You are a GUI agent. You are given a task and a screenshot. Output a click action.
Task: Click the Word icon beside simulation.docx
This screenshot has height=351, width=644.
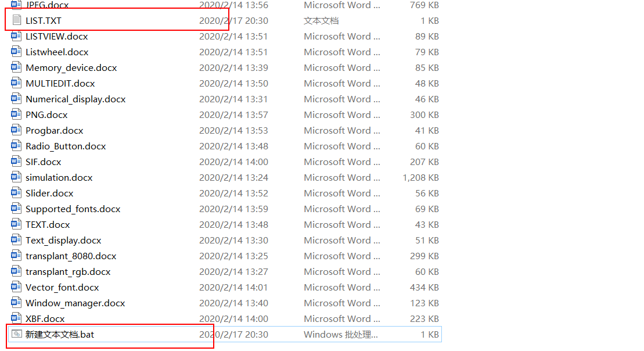(16, 177)
